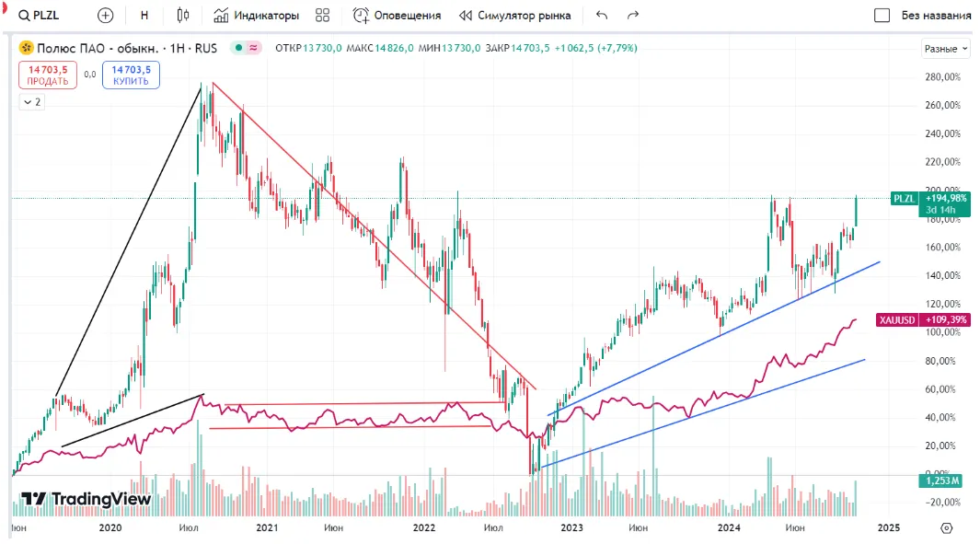
Task: Redo the last chart action
Action: tap(632, 15)
